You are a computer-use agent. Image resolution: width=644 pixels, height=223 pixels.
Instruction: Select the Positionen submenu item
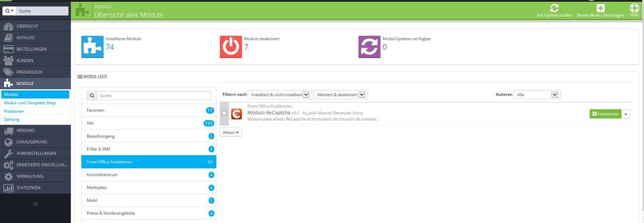coord(14,111)
